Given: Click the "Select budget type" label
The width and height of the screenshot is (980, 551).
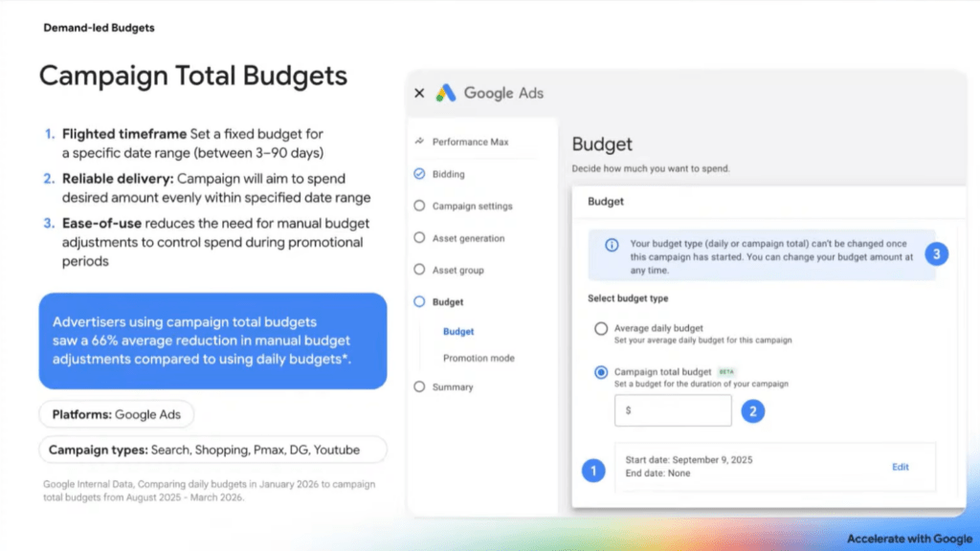Looking at the screenshot, I should [628, 298].
